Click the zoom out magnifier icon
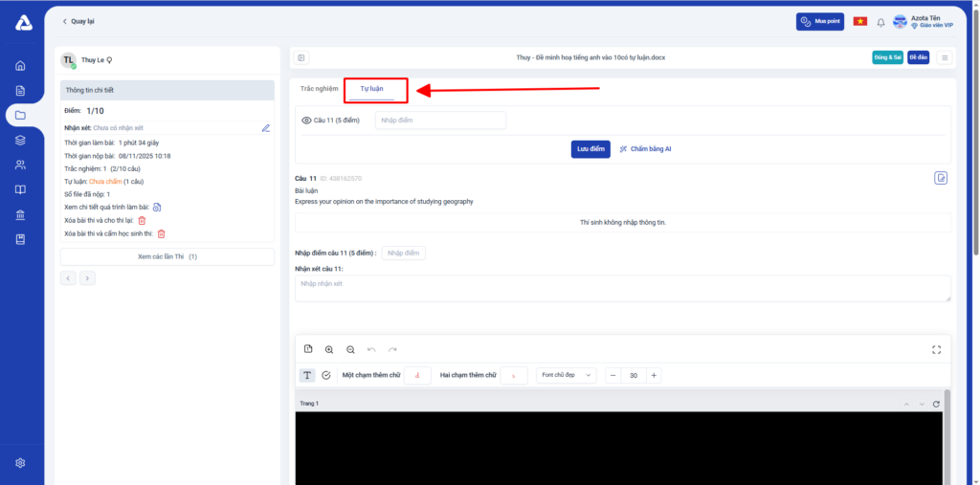The image size is (980, 485). pos(350,350)
